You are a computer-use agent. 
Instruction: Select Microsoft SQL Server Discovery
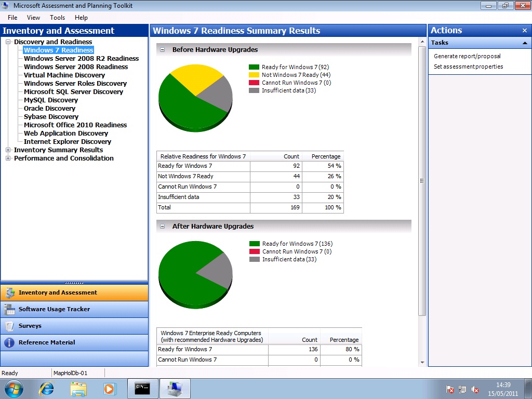73,91
